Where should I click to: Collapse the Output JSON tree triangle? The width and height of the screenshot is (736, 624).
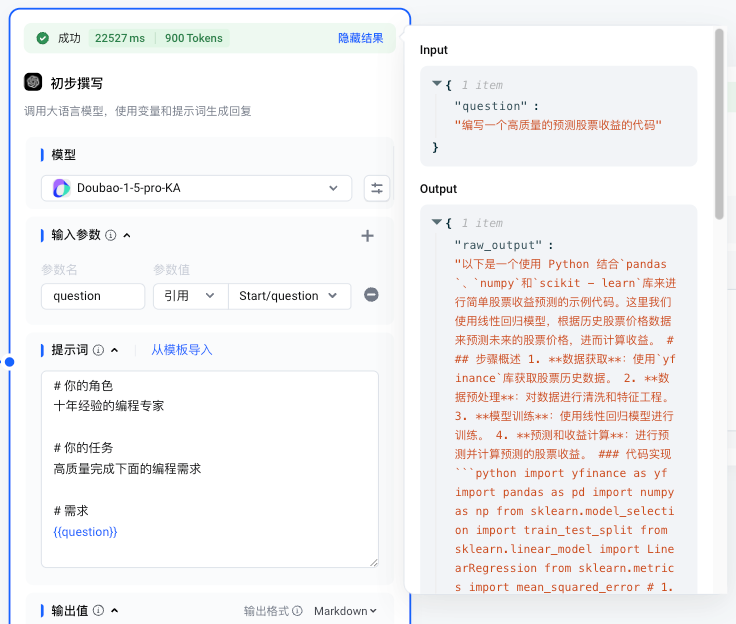click(437, 222)
